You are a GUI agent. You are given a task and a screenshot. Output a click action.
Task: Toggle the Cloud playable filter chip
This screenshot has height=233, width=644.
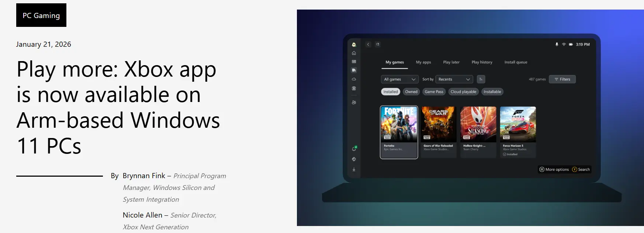(x=463, y=92)
